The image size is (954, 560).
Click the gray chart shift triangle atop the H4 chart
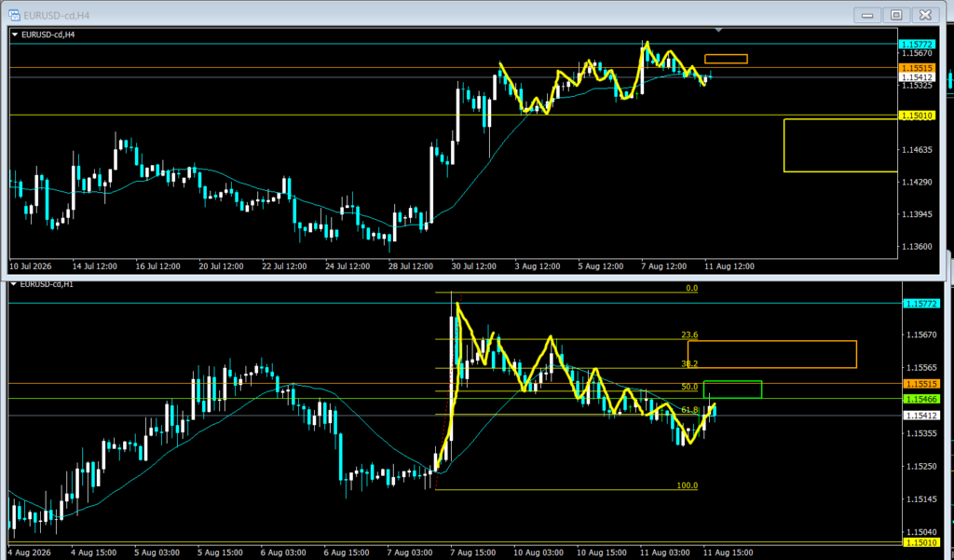[718, 30]
